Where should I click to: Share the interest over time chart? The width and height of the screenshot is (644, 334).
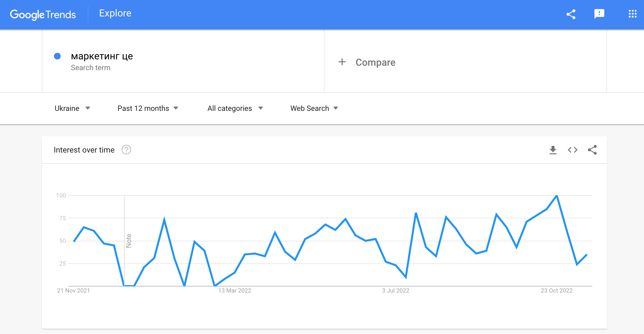(592, 150)
